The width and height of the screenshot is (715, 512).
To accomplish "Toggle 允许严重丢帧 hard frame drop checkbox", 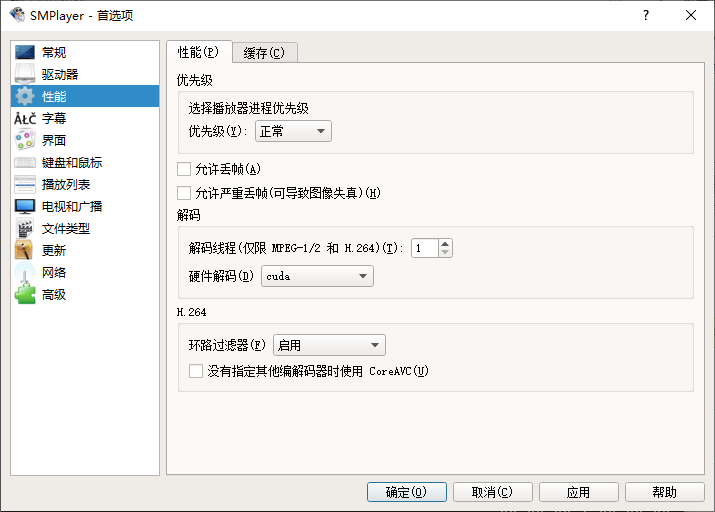I will click(x=183, y=193).
